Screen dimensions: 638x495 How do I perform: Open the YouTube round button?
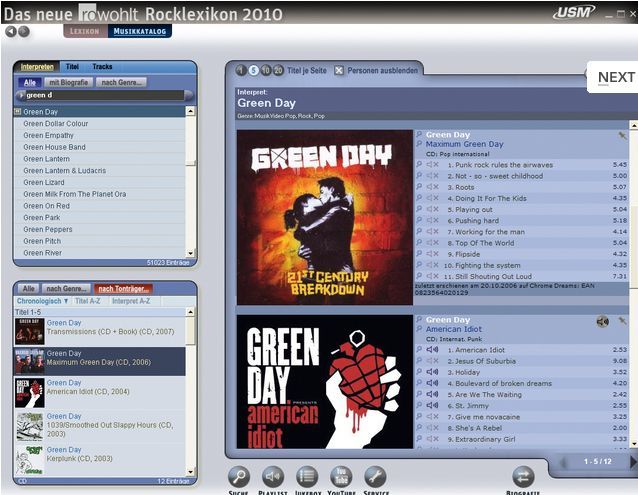click(x=341, y=476)
